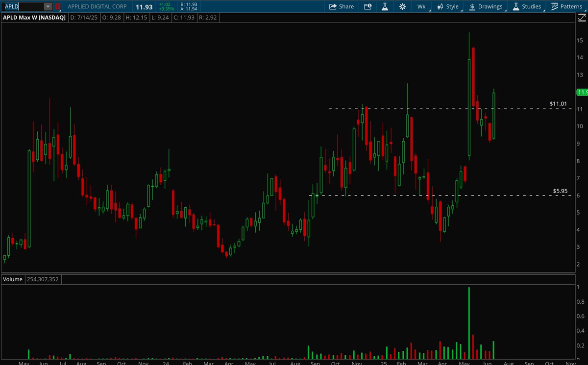Open the Patterns menu

[x=567, y=6]
